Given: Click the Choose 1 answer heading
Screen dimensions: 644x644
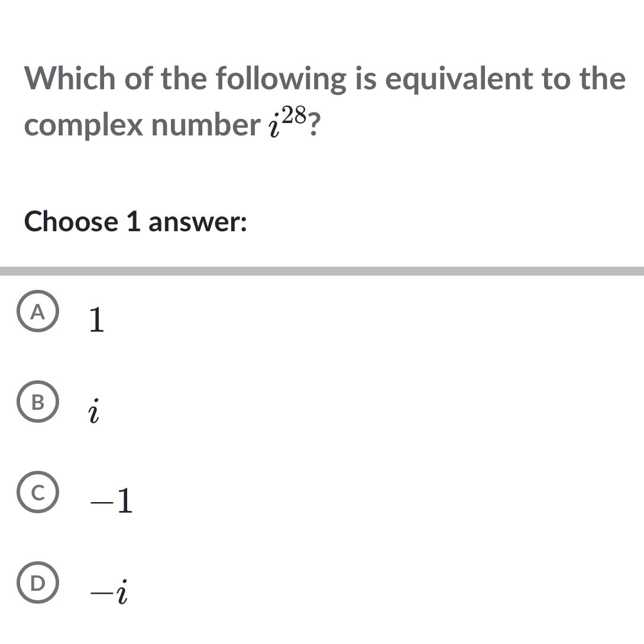Looking at the screenshot, I should tap(135, 222).
